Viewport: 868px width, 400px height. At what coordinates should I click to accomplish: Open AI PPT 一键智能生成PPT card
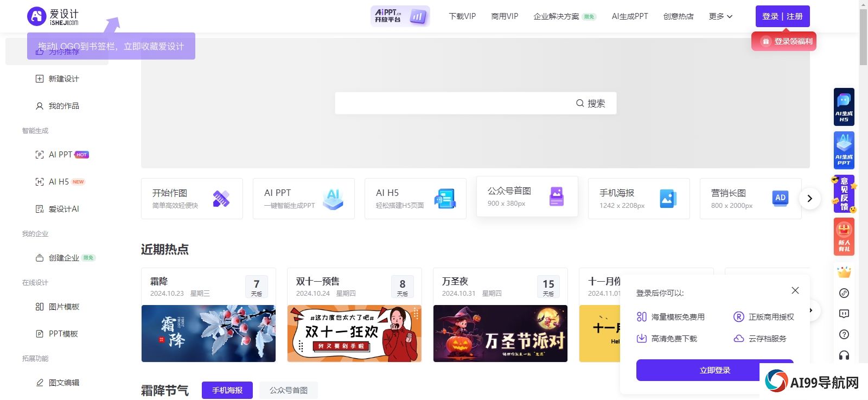tap(304, 199)
